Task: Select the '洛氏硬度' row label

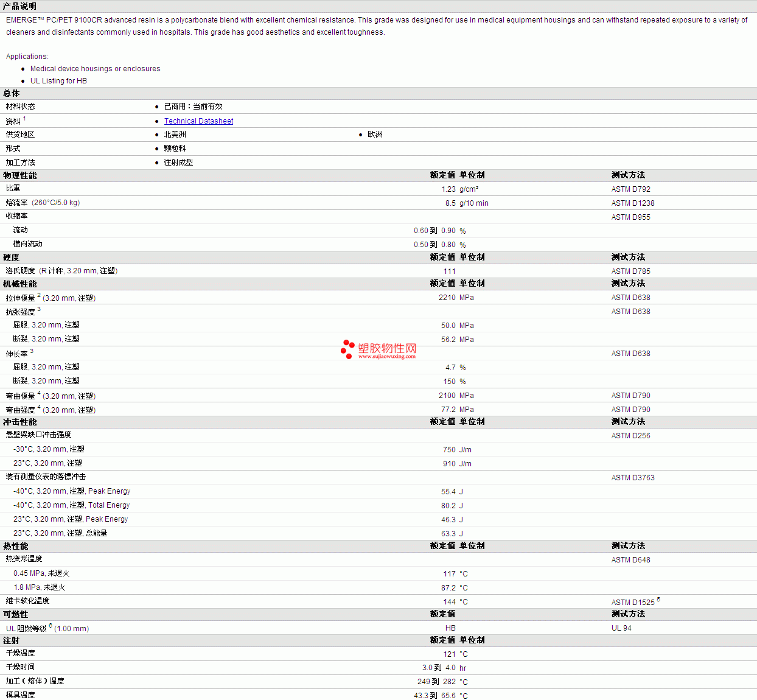Action: 21,271
